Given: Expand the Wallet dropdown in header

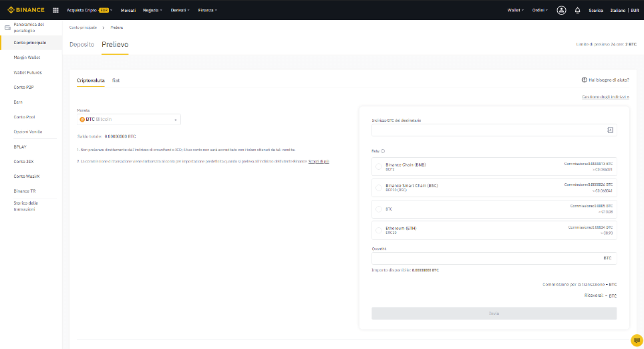Looking at the screenshot, I should pos(515,10).
